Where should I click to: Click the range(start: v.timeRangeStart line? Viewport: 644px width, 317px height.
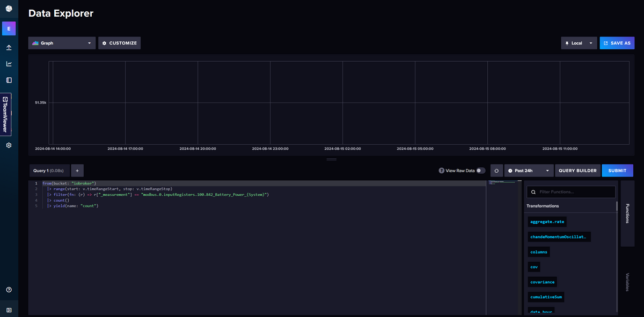tap(109, 189)
